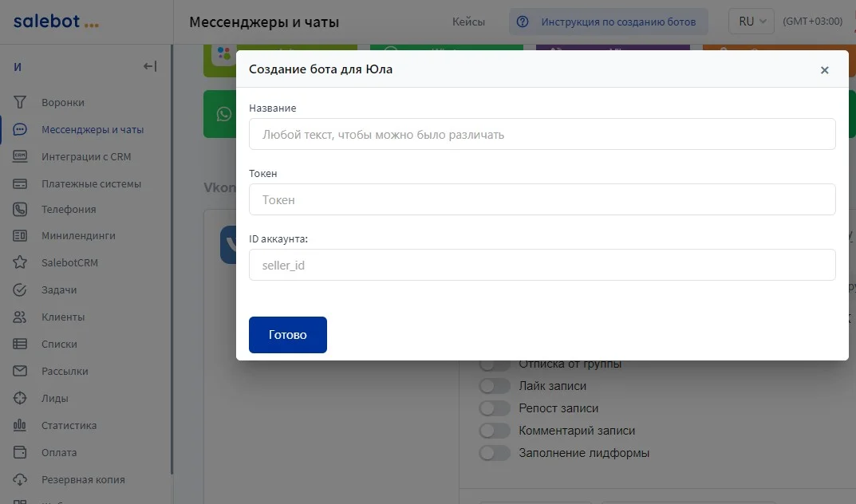The image size is (856, 504).
Task: Click the Задачи checkmark icon
Action: coord(21,289)
